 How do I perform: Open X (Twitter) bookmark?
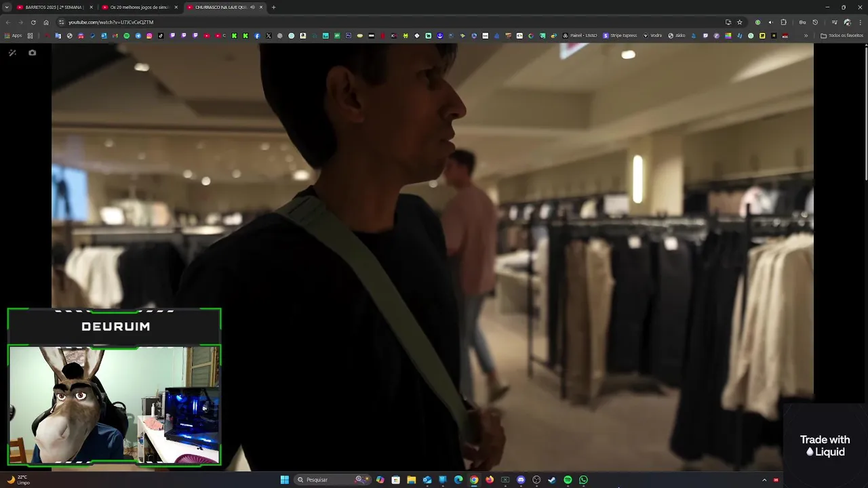click(269, 36)
